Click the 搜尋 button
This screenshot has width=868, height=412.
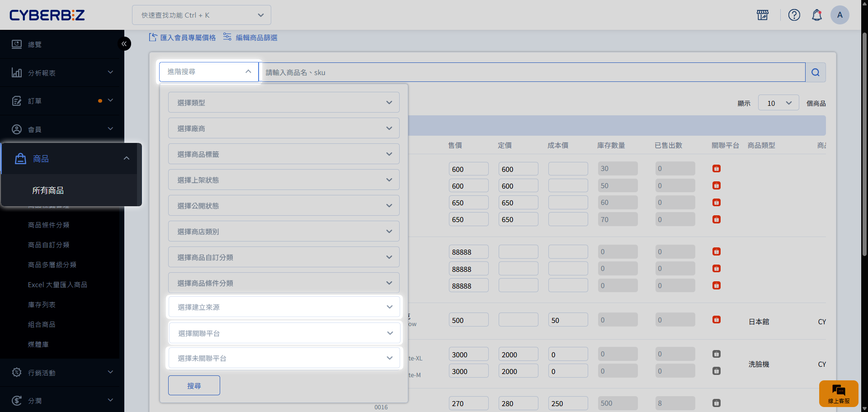[194, 386]
